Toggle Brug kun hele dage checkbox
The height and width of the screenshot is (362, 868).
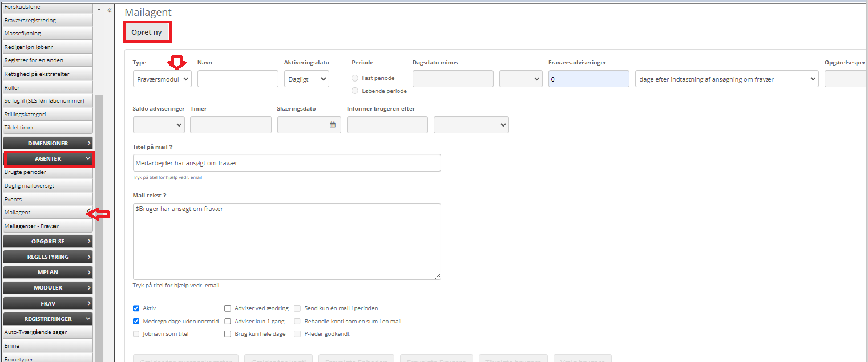[x=228, y=334]
